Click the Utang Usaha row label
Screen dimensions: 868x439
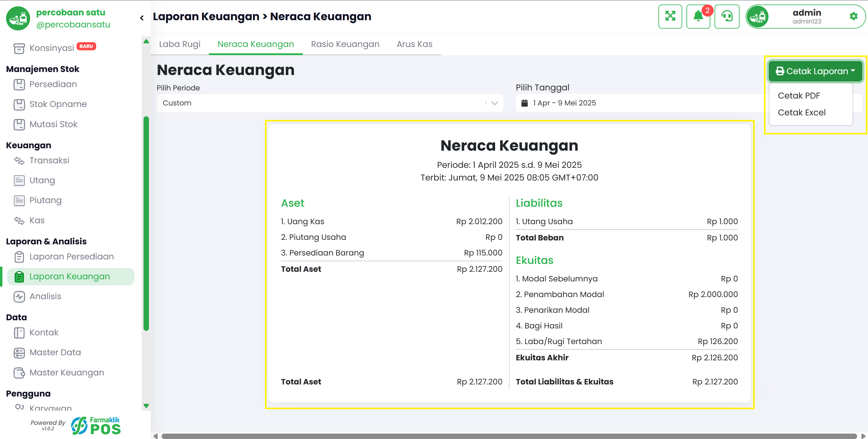point(544,221)
